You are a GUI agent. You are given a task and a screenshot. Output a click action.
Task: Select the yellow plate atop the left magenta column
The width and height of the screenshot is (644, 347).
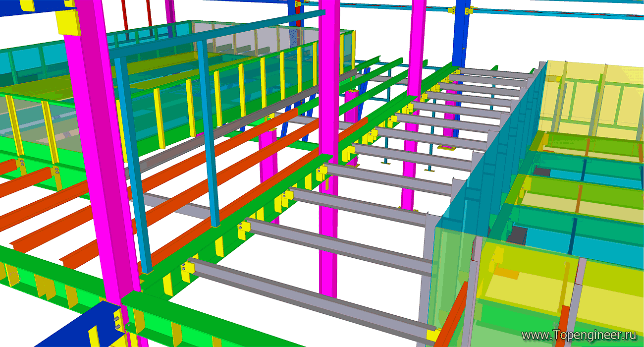click(68, 22)
